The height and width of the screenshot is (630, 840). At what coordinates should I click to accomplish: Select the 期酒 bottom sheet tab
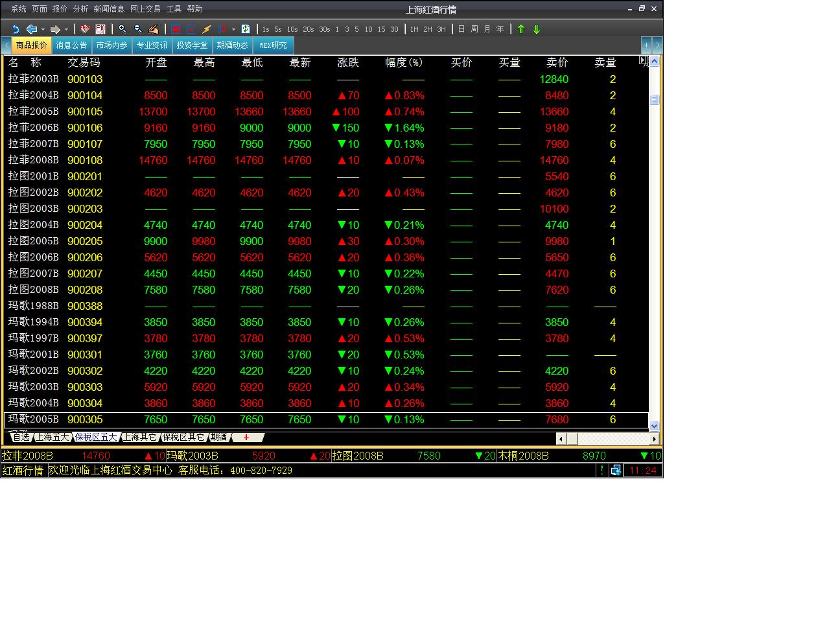click(x=219, y=437)
